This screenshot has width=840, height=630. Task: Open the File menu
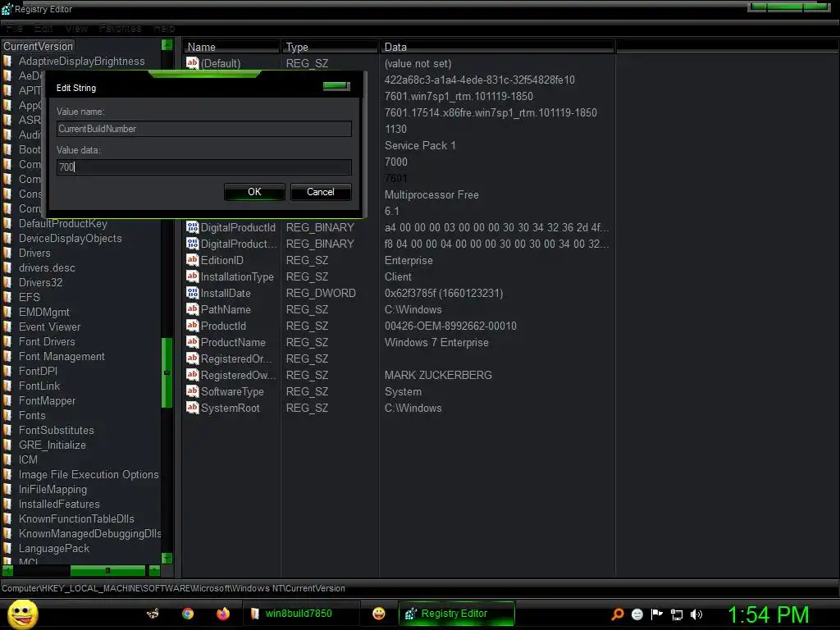pos(15,29)
